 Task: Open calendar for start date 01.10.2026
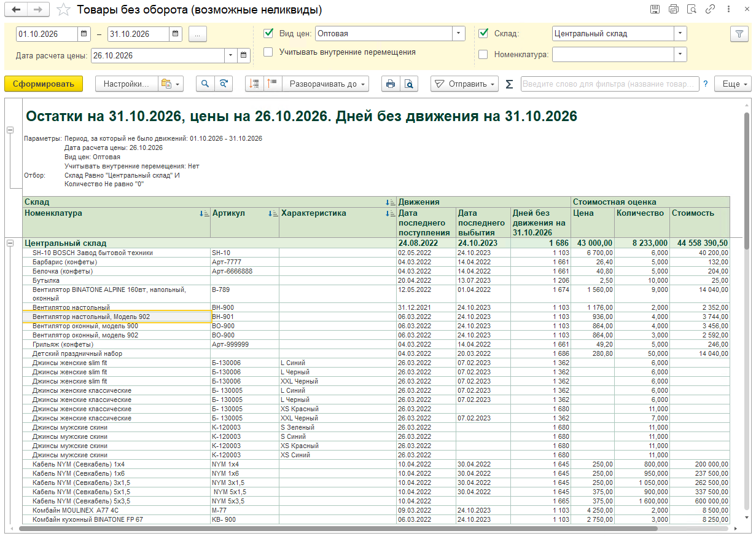[84, 34]
